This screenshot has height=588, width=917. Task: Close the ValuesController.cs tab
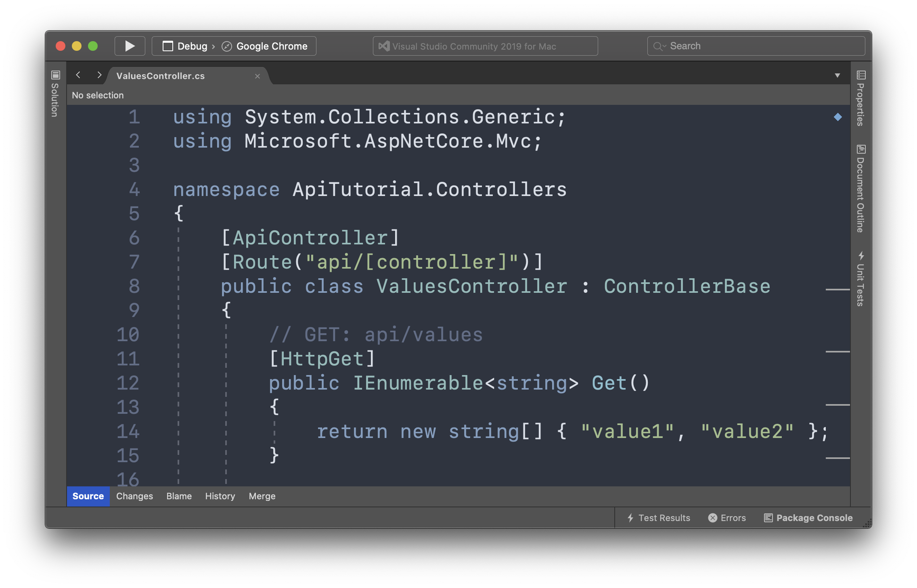point(258,76)
